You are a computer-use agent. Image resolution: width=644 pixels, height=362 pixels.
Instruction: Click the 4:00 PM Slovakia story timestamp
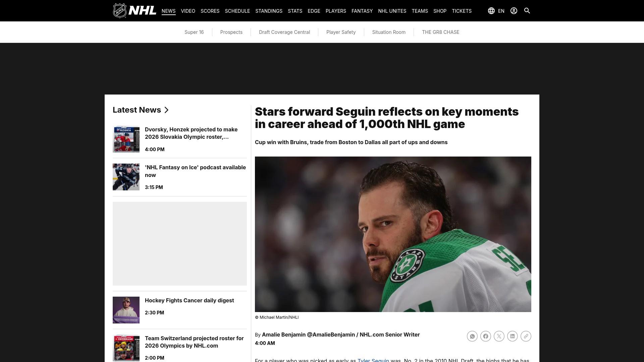click(155, 149)
